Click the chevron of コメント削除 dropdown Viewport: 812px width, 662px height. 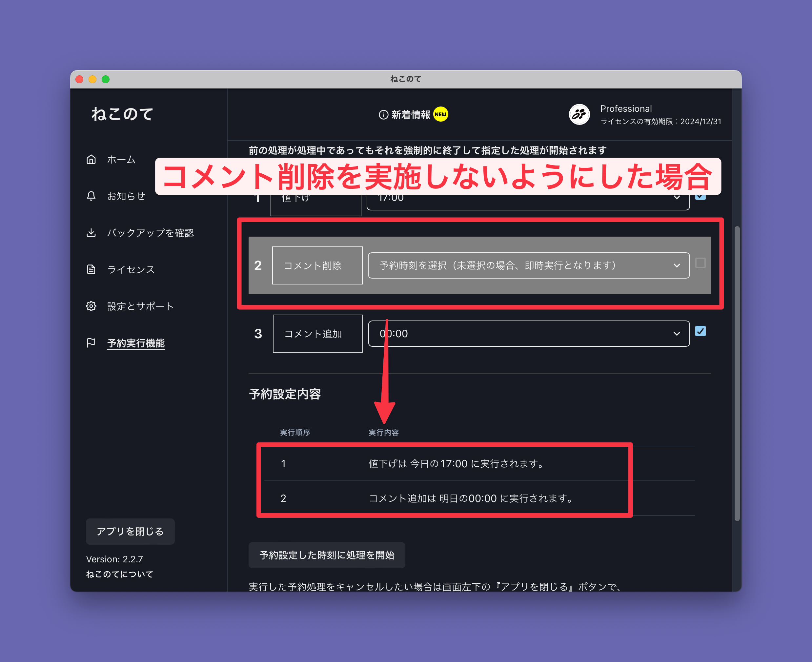[x=677, y=265]
